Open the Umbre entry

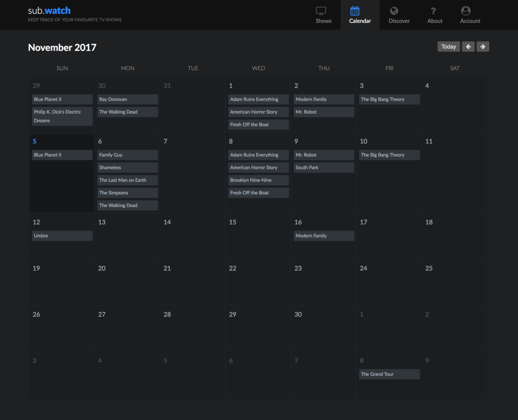62,236
